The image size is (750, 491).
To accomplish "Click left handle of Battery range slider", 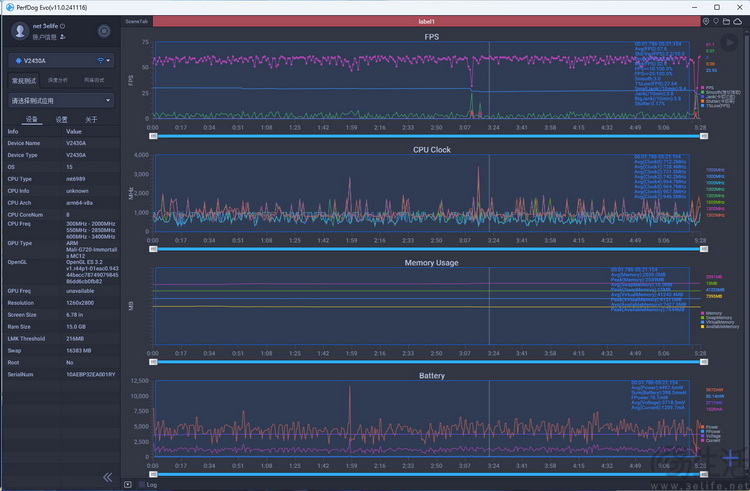I will tap(153, 474).
